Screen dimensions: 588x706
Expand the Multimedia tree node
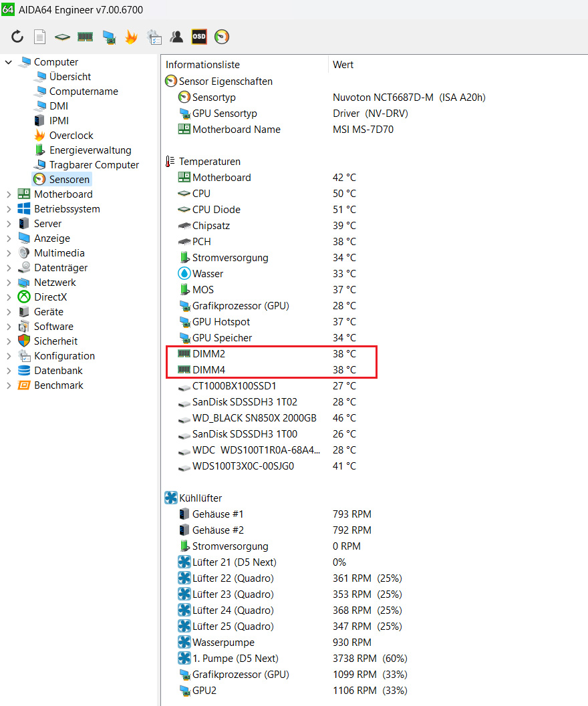tap(9, 253)
